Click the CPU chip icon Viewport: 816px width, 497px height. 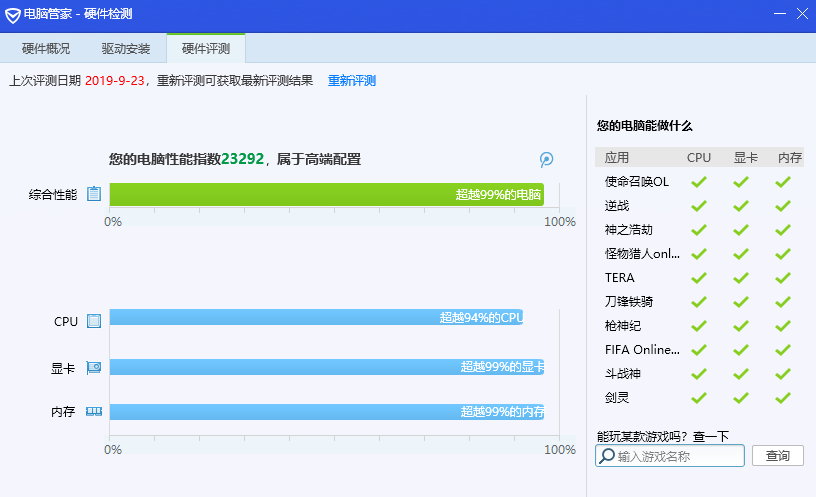(94, 321)
